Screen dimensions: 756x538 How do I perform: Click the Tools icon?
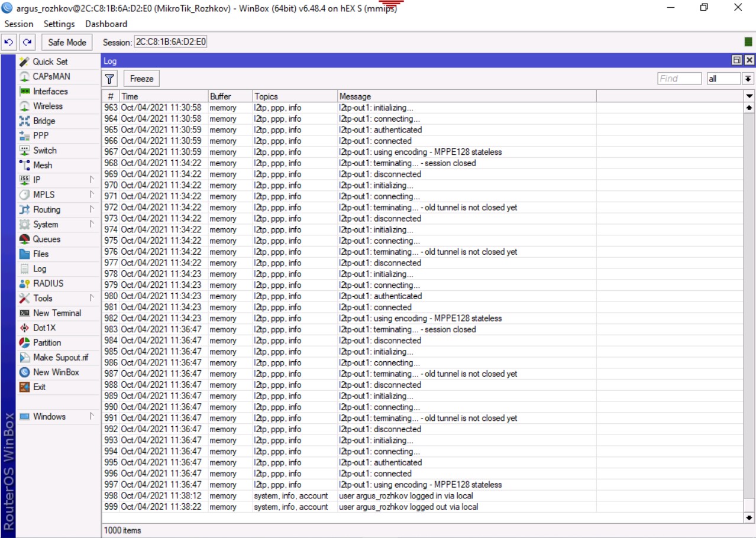pyautogui.click(x=24, y=298)
